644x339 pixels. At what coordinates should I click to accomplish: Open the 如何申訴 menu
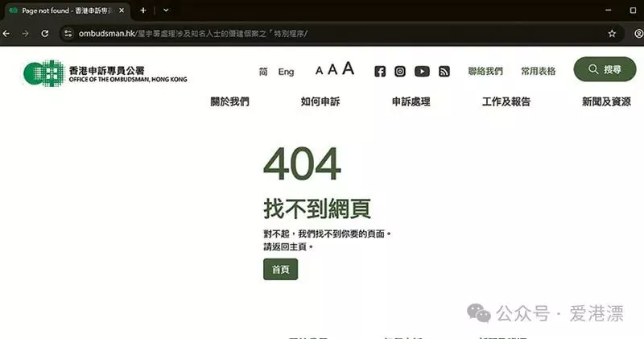(320, 101)
